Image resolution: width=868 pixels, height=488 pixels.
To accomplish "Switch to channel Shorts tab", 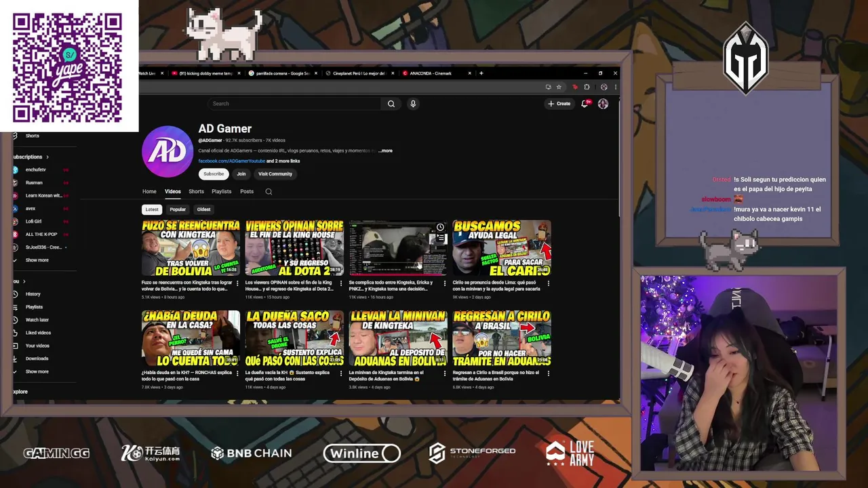I will coord(196,192).
